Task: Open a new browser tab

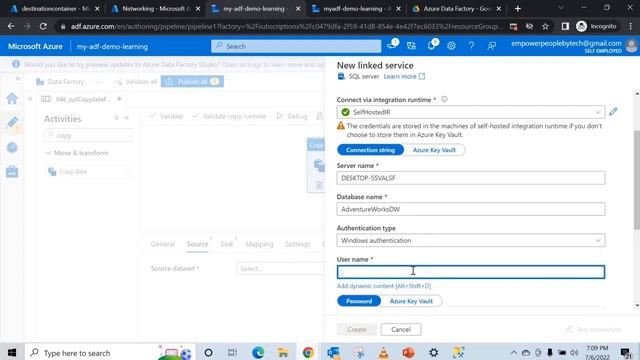Action: click(x=518, y=9)
